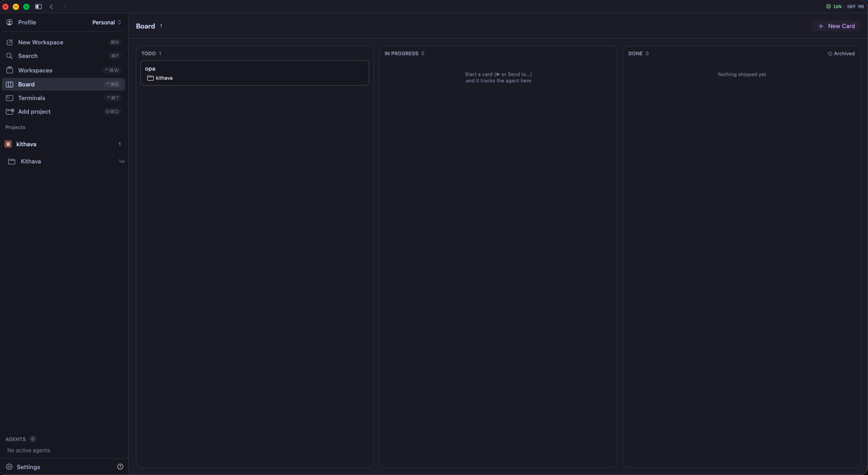Open the help question mark icon
Screen dimensions: 868x475
tap(120, 467)
